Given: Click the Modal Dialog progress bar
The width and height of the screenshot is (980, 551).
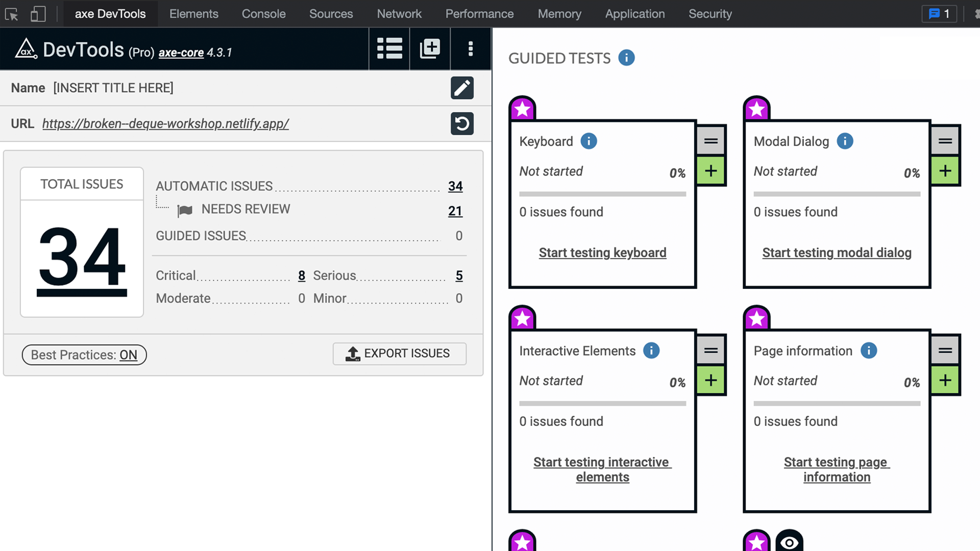Looking at the screenshot, I should click(x=836, y=194).
